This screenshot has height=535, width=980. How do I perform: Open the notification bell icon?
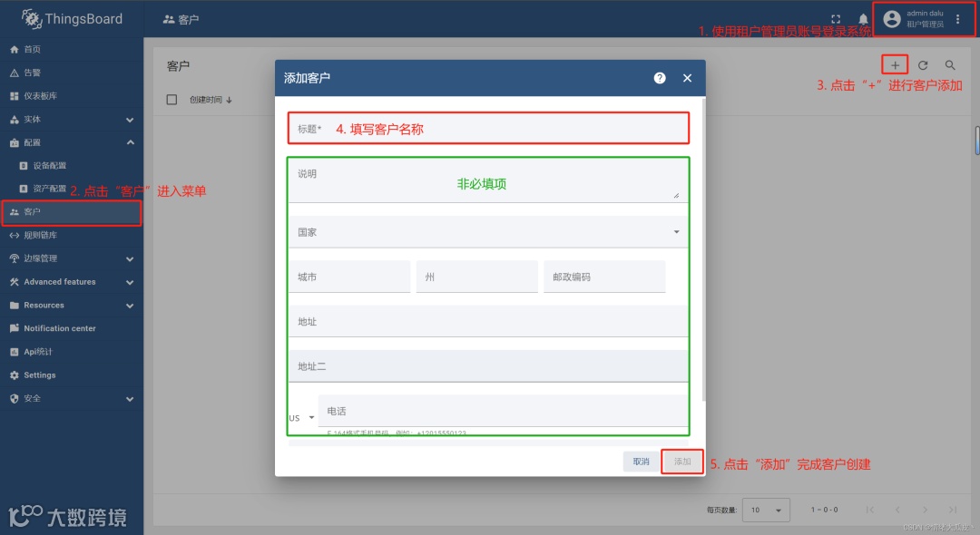coord(863,17)
